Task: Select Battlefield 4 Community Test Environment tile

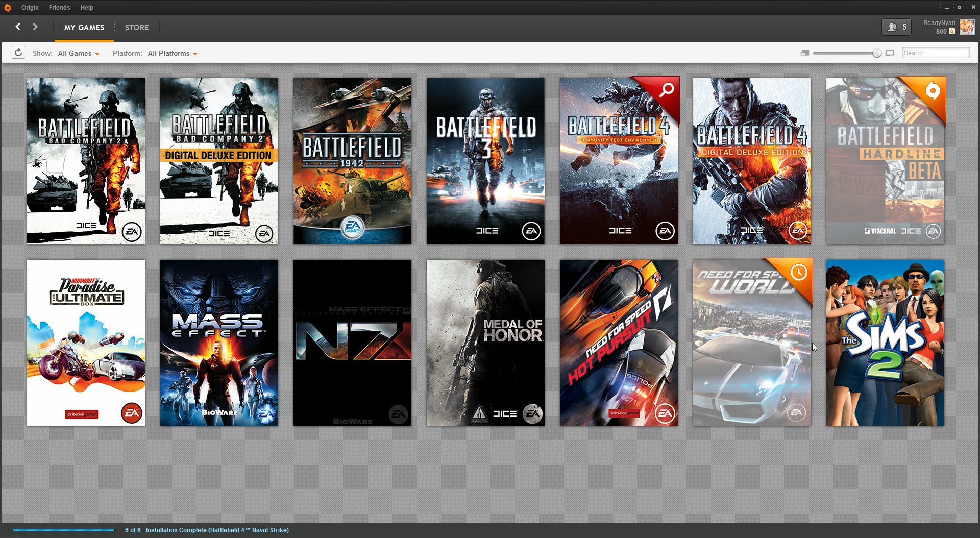Action: [619, 161]
